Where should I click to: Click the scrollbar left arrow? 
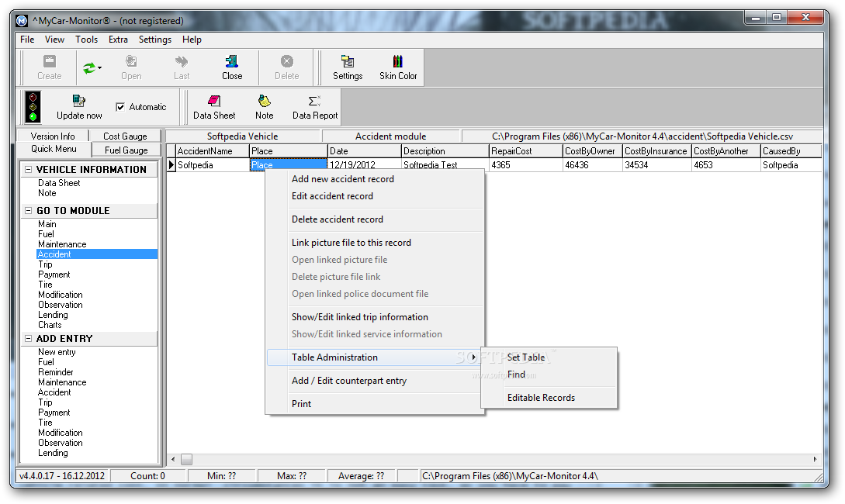click(x=173, y=459)
